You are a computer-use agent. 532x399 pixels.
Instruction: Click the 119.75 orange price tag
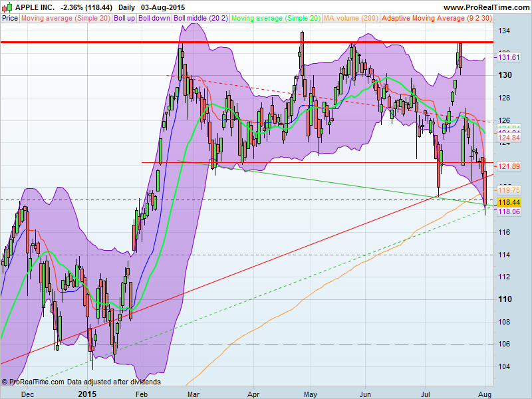point(509,190)
